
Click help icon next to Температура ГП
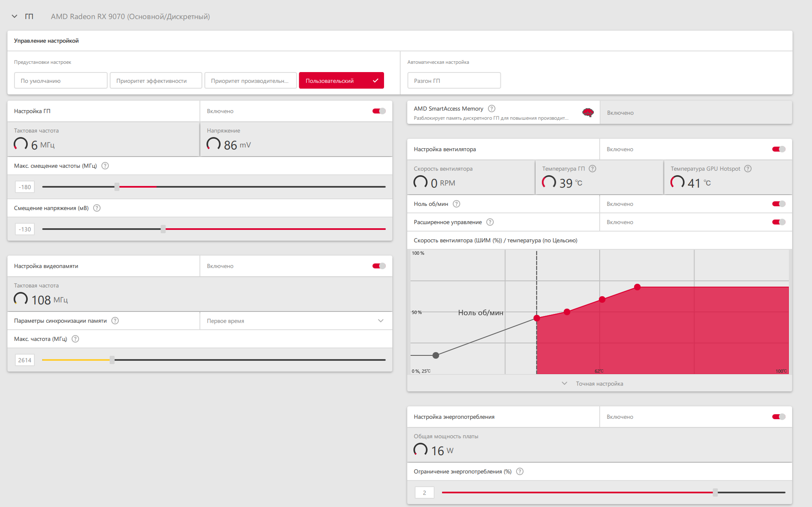coord(592,169)
